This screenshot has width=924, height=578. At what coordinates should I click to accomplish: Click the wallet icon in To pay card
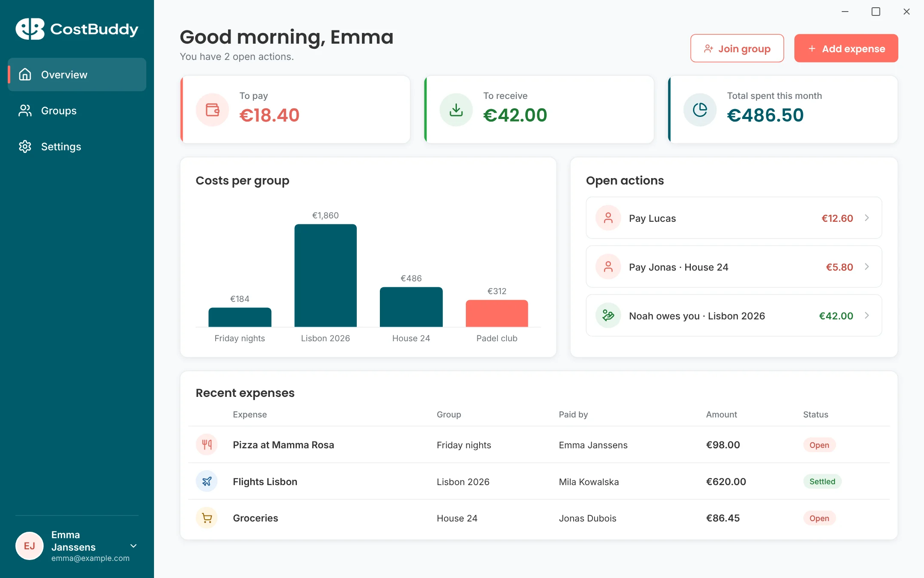click(x=213, y=110)
